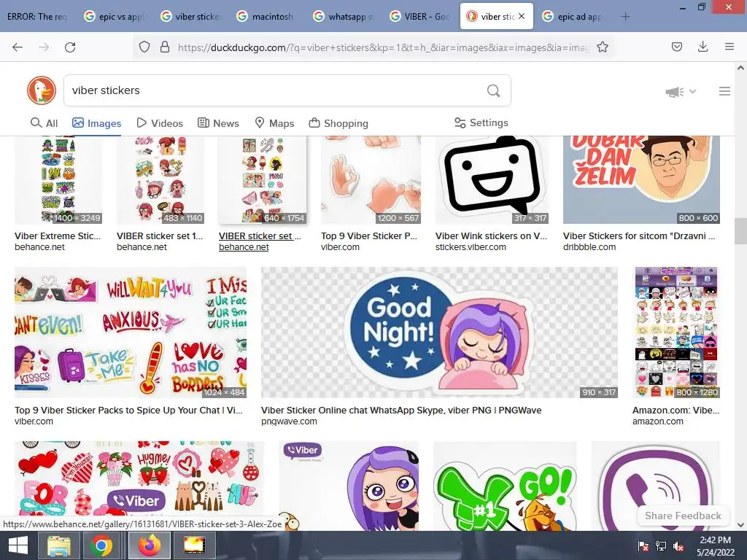Select the All results filter
747x560 pixels.
tap(44, 123)
